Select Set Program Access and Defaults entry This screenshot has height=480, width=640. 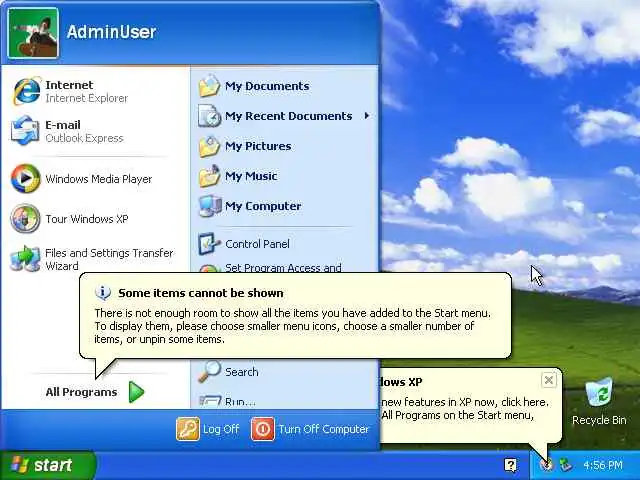(x=283, y=268)
